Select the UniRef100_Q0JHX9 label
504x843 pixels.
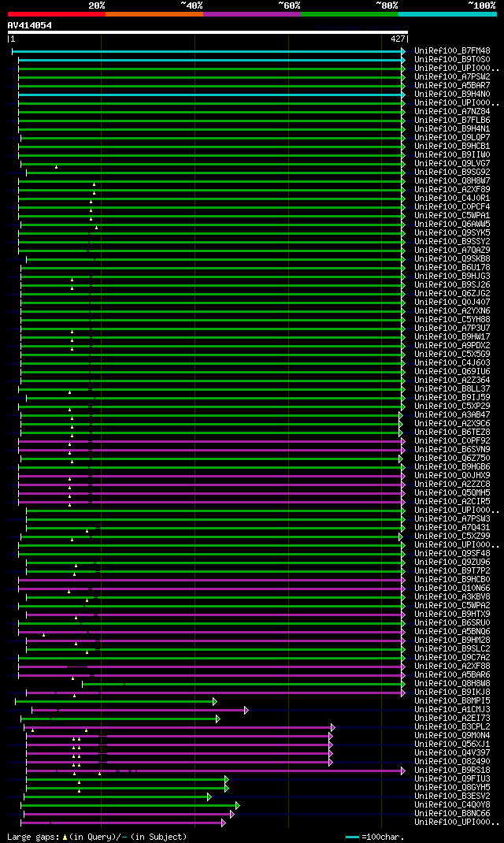point(452,476)
